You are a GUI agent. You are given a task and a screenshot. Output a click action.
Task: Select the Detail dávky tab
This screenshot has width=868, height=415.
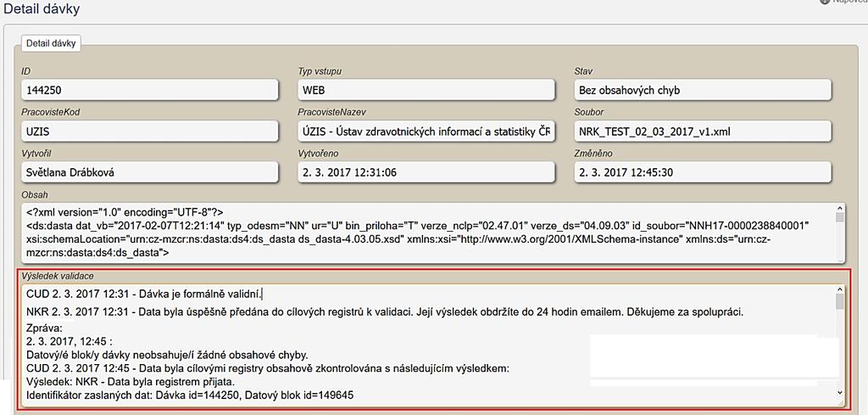pos(51,42)
